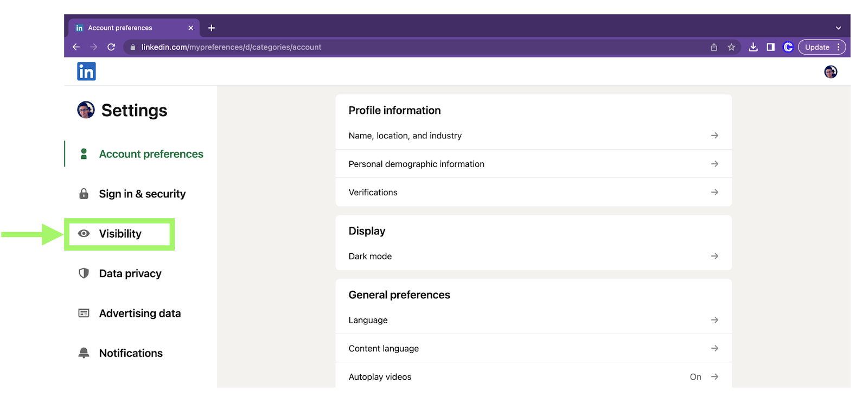Open Content language preference
Screen dimensions: 868x403
pos(533,348)
